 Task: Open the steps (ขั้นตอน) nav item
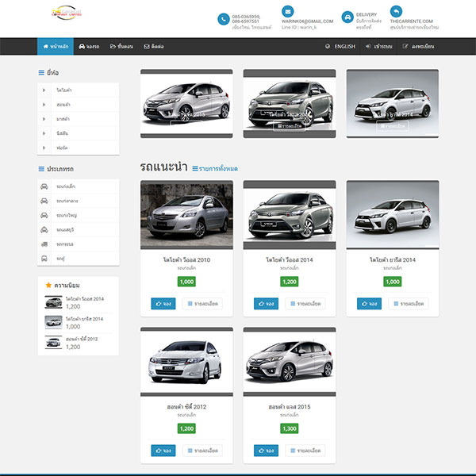[x=121, y=47]
